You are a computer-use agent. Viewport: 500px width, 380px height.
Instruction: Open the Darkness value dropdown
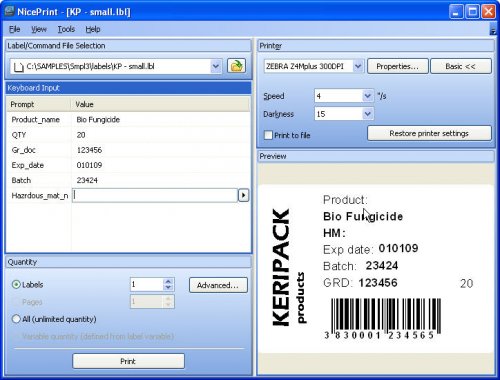(x=367, y=114)
